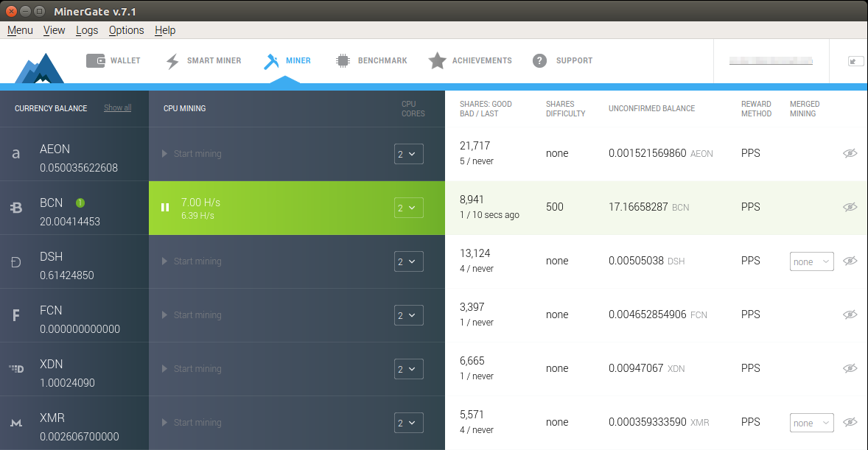Click XMR balance 0.002606700000

pyautogui.click(x=79, y=437)
